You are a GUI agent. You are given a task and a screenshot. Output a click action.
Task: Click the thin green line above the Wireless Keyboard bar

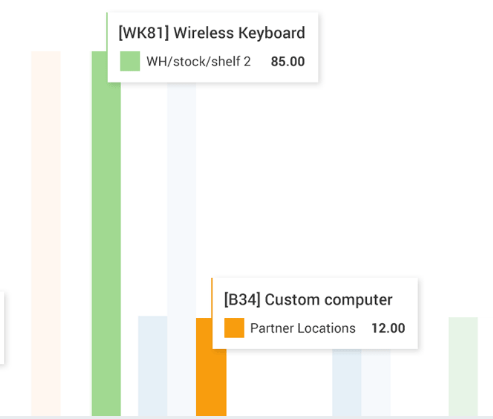tap(107, 32)
